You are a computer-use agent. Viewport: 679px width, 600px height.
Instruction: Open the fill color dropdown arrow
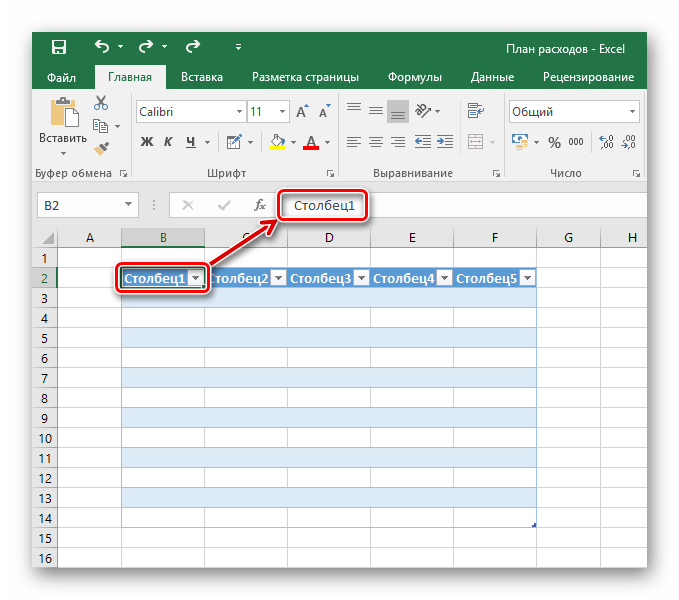(x=293, y=142)
